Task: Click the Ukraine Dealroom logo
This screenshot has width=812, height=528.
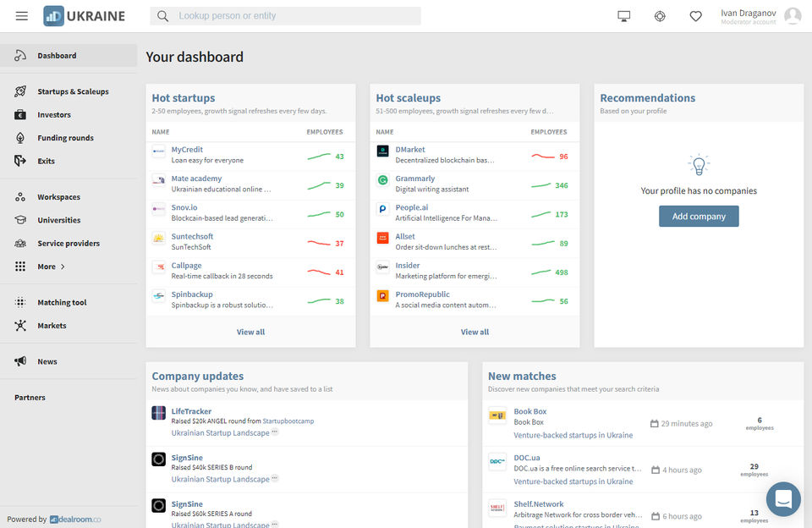Action: click(x=84, y=16)
